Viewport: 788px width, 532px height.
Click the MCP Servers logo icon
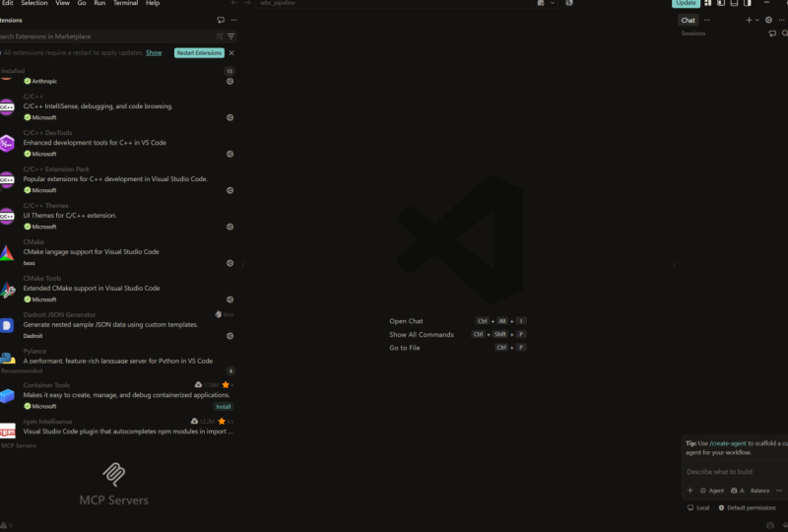point(114,474)
